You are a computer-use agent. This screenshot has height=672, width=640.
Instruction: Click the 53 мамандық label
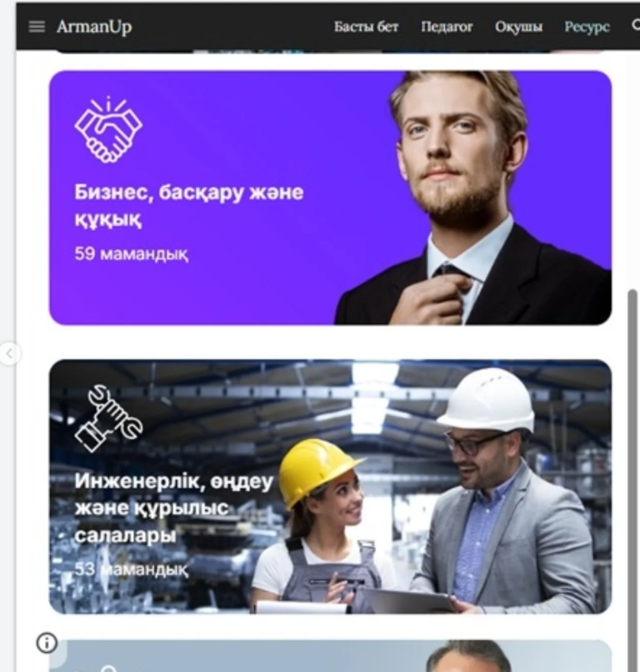(131, 569)
